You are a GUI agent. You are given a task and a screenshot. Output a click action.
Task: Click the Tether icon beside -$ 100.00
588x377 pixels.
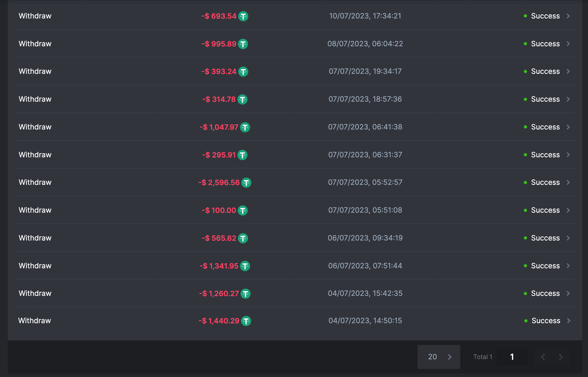(x=243, y=210)
